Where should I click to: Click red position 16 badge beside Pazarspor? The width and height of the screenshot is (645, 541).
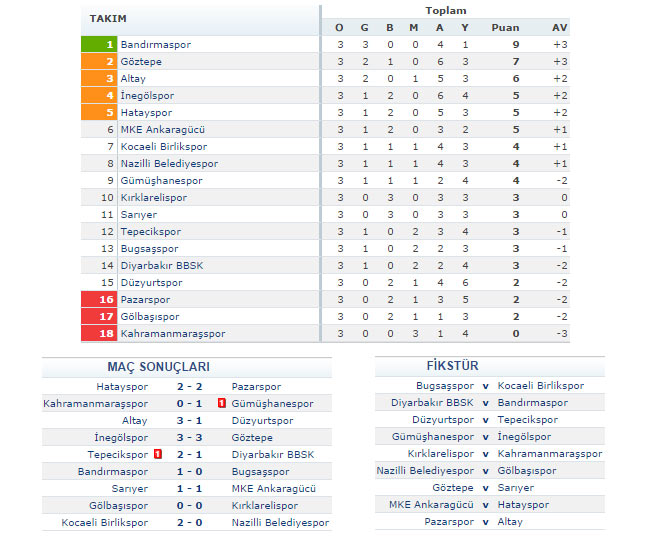(x=99, y=299)
